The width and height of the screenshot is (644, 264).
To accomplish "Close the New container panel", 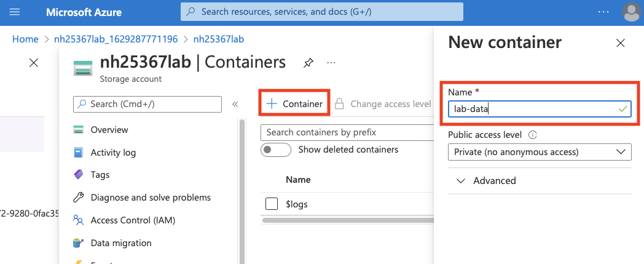I will point(620,43).
